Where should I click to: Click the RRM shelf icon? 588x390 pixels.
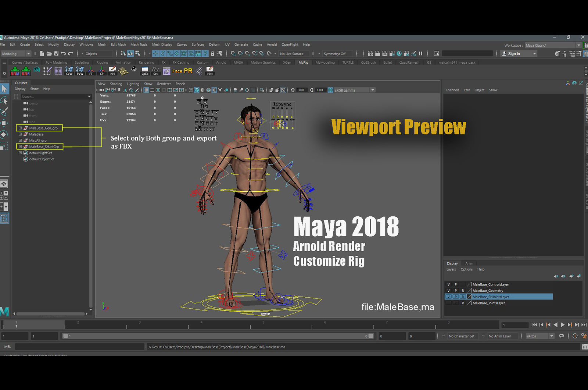pos(15,71)
